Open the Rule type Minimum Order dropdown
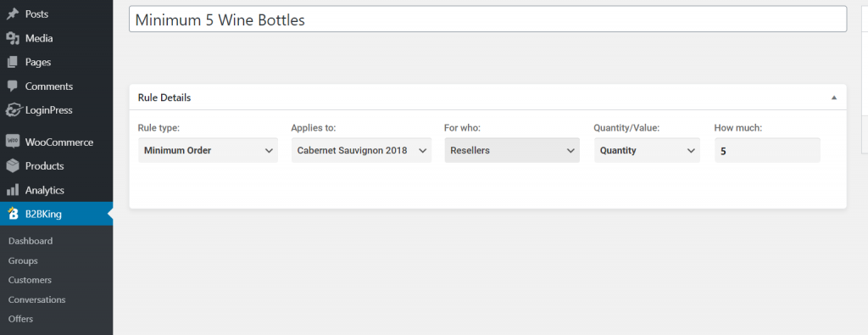868x335 pixels. (x=209, y=150)
